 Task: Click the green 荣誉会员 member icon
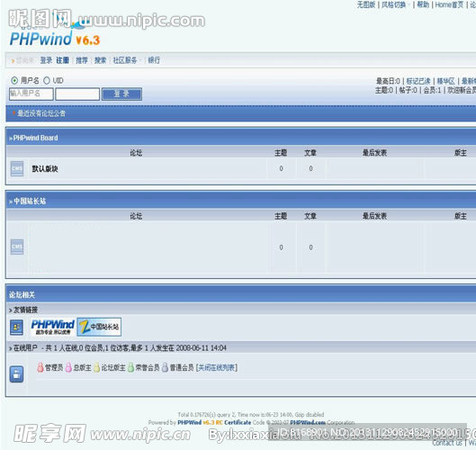click(x=130, y=367)
